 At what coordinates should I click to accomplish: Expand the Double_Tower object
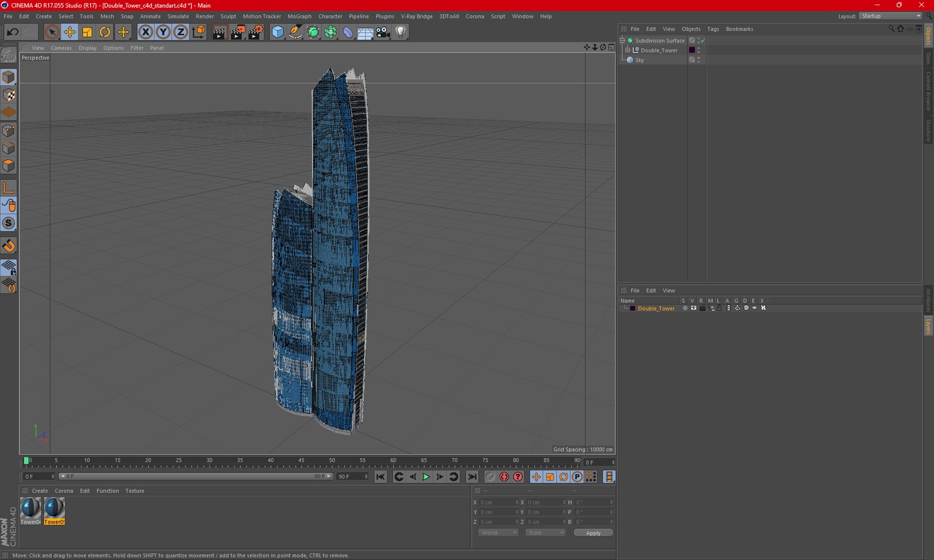(627, 50)
